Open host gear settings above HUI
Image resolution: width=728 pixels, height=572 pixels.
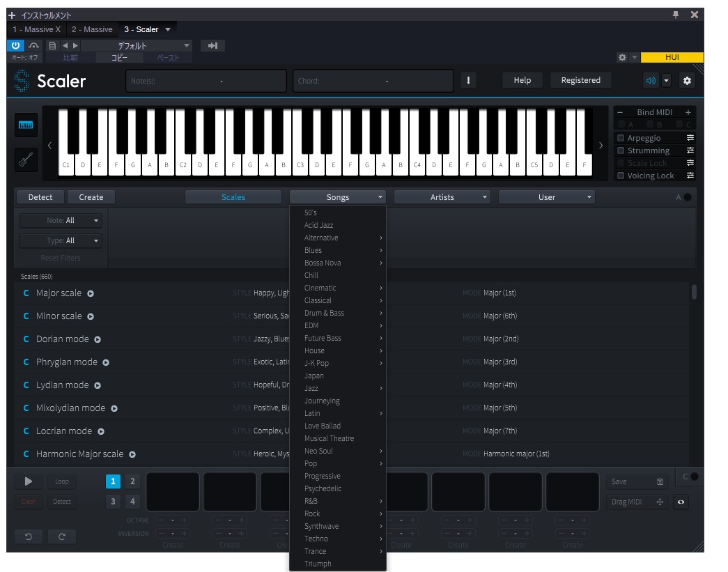[x=622, y=57]
